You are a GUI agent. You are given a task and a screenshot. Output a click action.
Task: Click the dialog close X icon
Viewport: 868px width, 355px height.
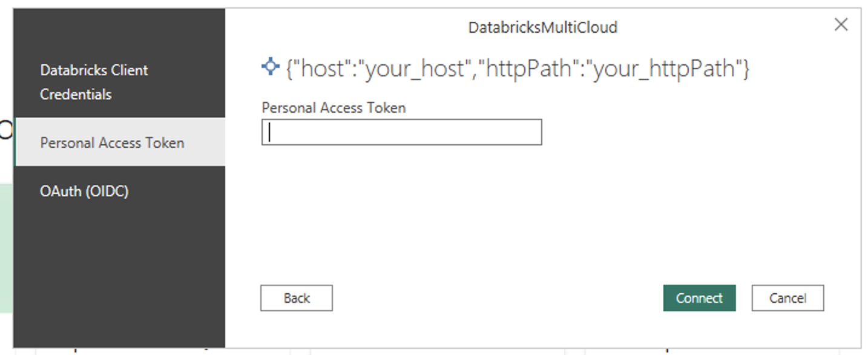(841, 25)
